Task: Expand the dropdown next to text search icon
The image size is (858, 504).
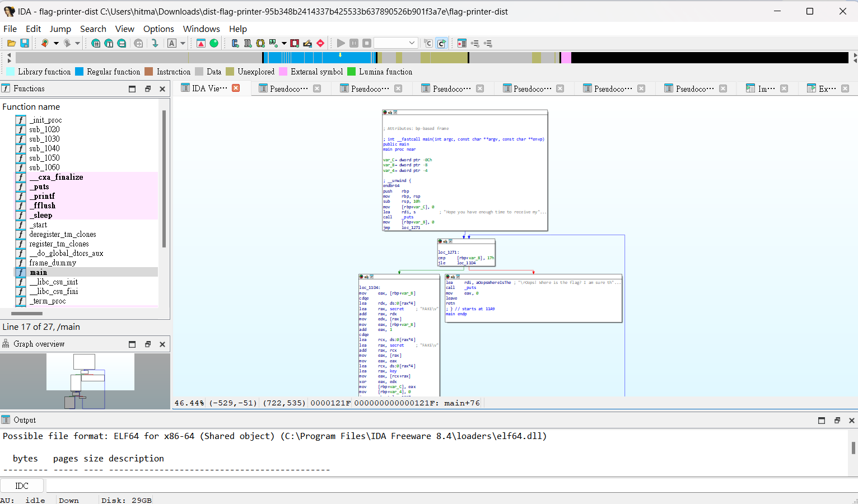Action: 183,43
